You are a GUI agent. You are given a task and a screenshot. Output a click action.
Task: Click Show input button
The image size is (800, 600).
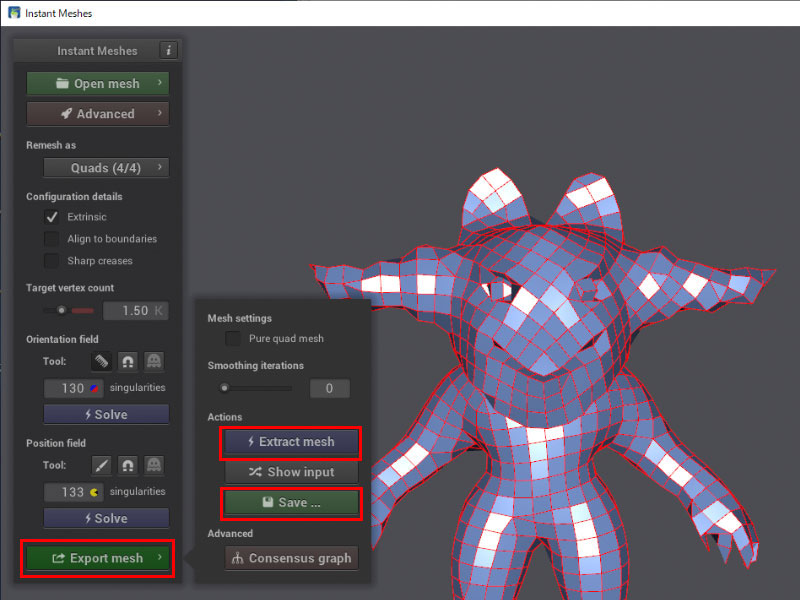tap(291, 472)
